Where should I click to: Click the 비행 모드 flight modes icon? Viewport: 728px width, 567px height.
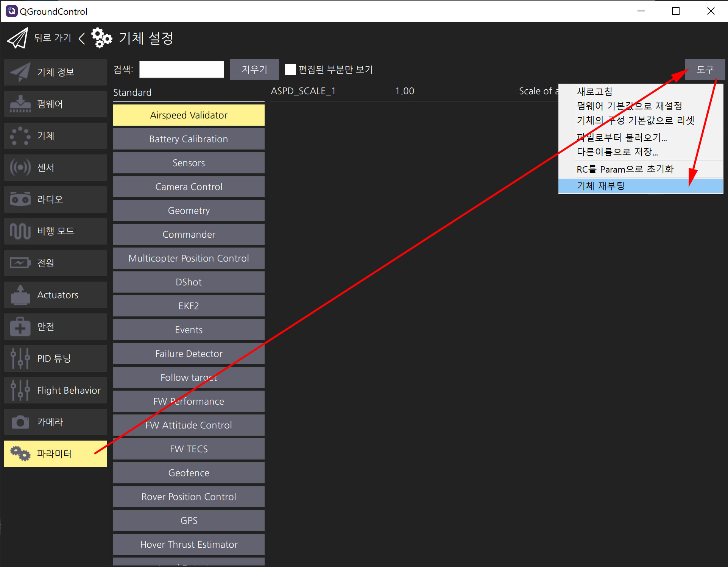click(20, 231)
